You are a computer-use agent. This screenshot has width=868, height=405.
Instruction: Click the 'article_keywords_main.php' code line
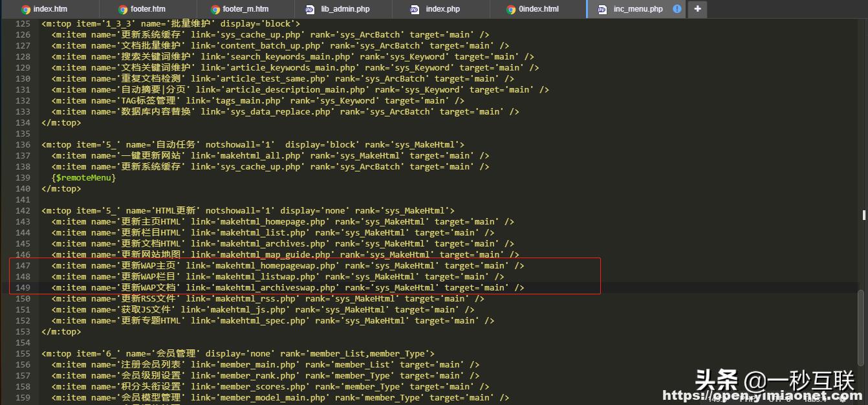tap(295, 67)
